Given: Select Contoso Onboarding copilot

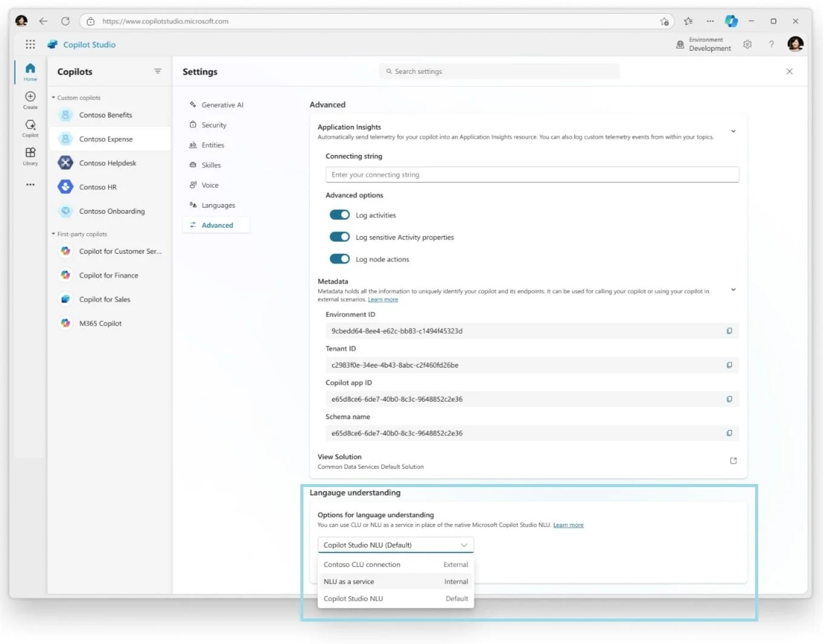Looking at the screenshot, I should point(110,211).
